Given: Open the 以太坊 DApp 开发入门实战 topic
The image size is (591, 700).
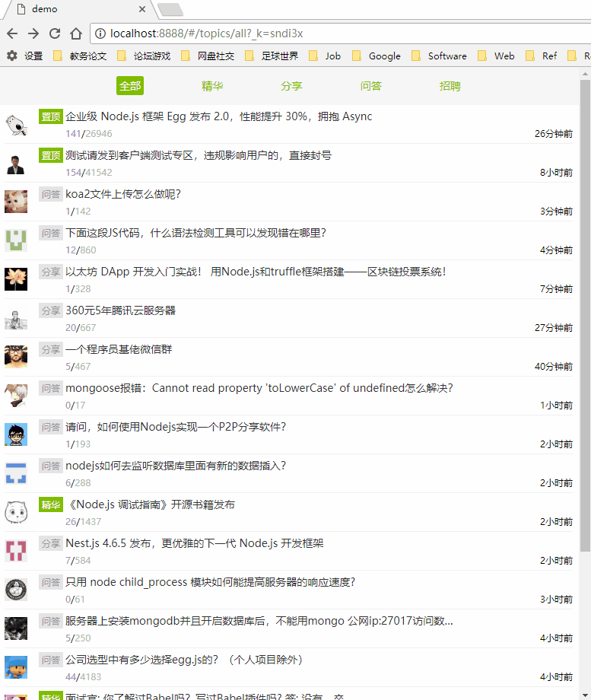Looking at the screenshot, I should 256,272.
